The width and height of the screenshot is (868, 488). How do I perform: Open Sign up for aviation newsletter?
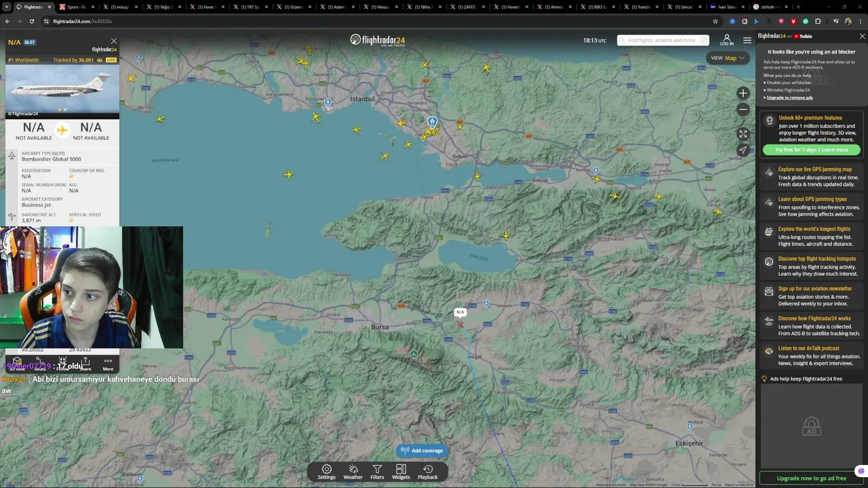[x=811, y=296]
